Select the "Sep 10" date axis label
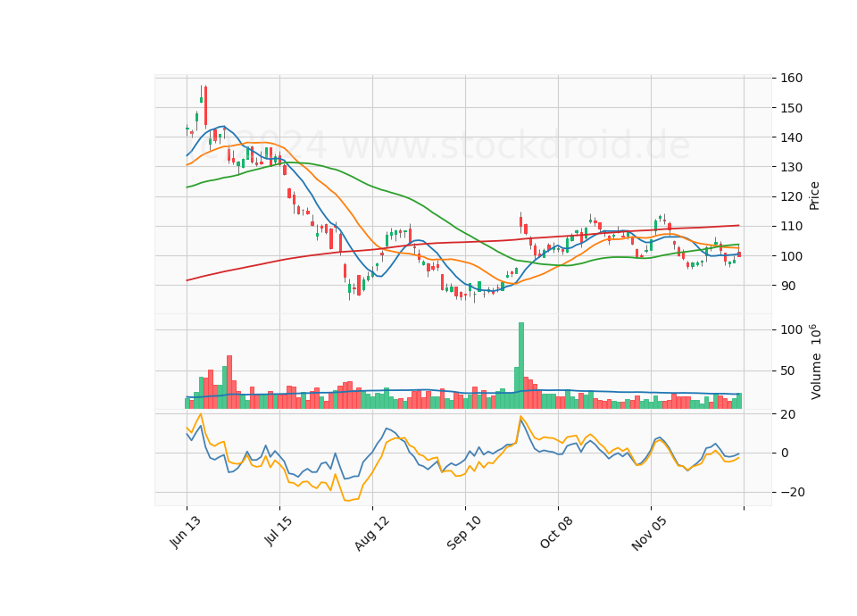Screen dimensions: 857x616 click(x=464, y=533)
